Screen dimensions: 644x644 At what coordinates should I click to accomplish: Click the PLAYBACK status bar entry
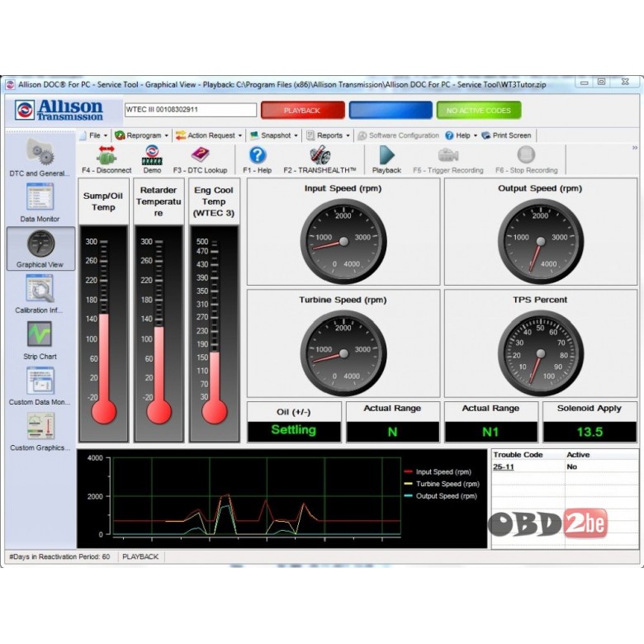[x=140, y=557]
